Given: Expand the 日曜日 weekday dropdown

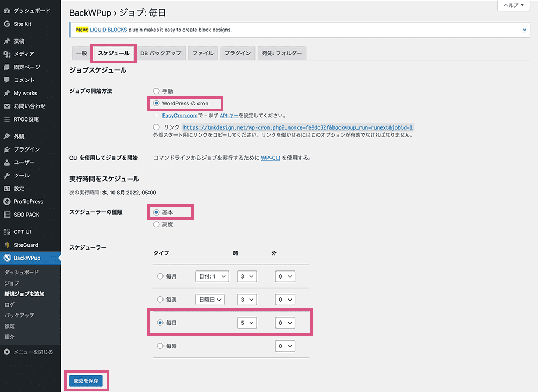Looking at the screenshot, I should coord(210,300).
